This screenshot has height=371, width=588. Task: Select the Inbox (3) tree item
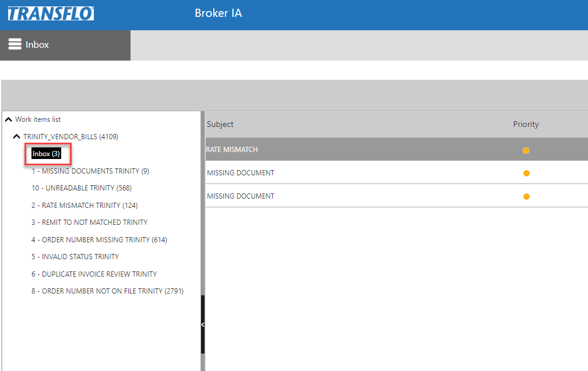point(46,154)
